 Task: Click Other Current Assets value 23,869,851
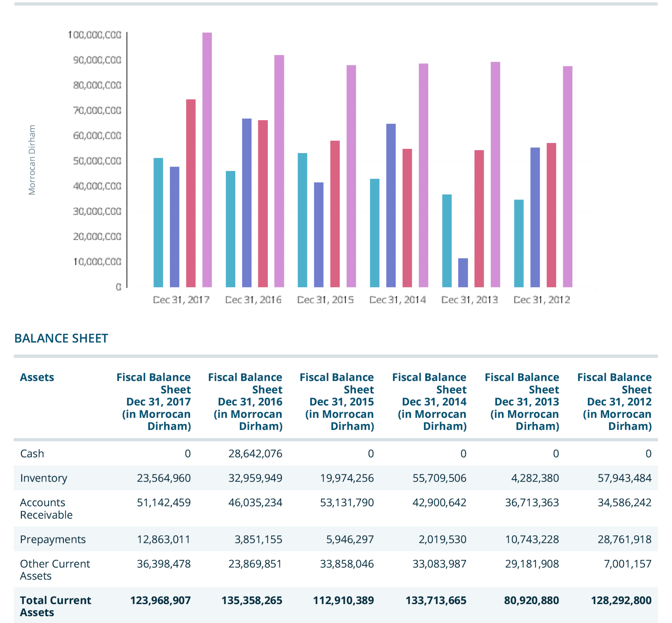tap(255, 564)
